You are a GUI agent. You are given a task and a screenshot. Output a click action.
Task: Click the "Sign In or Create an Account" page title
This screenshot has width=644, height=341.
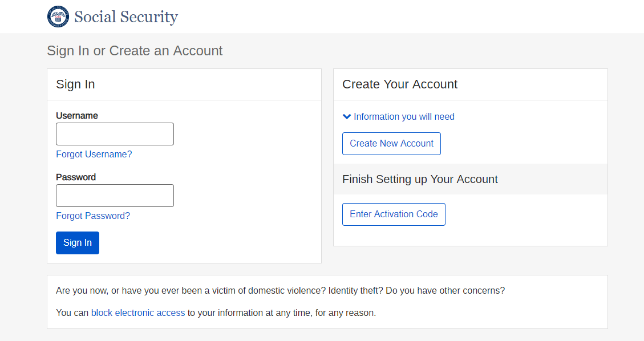pyautogui.click(x=135, y=51)
